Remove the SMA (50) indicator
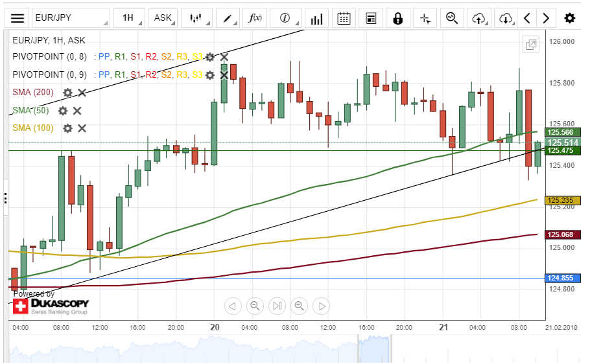The height and width of the screenshot is (364, 590). [77, 111]
